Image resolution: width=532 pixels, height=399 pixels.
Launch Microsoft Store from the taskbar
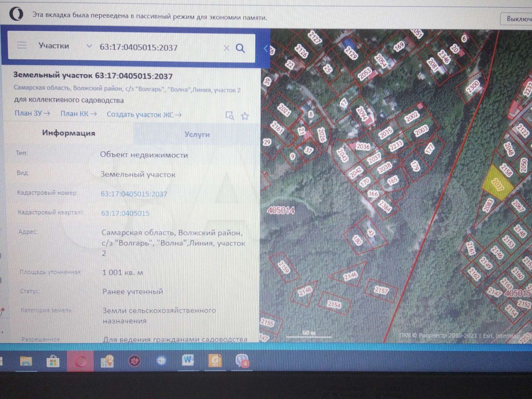53,362
